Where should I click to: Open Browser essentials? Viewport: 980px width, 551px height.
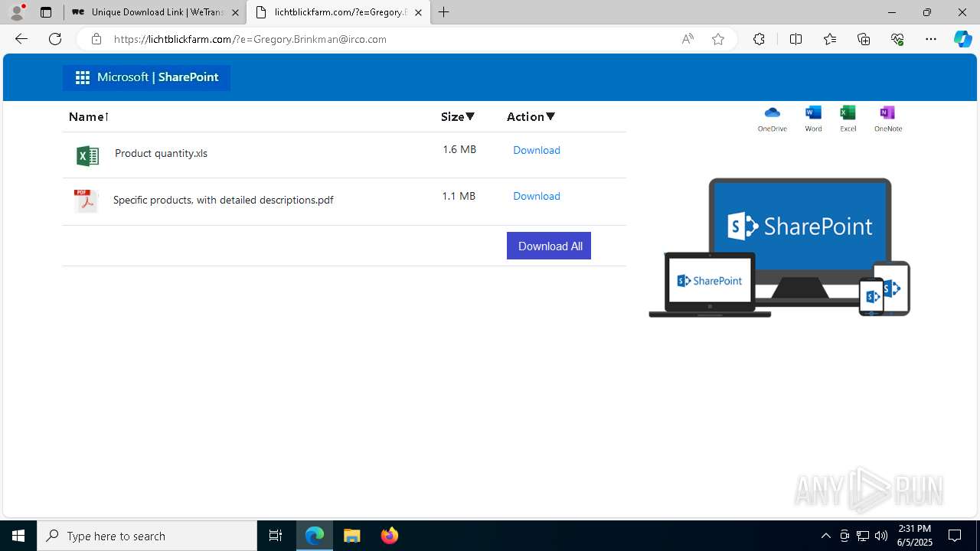click(x=897, y=39)
